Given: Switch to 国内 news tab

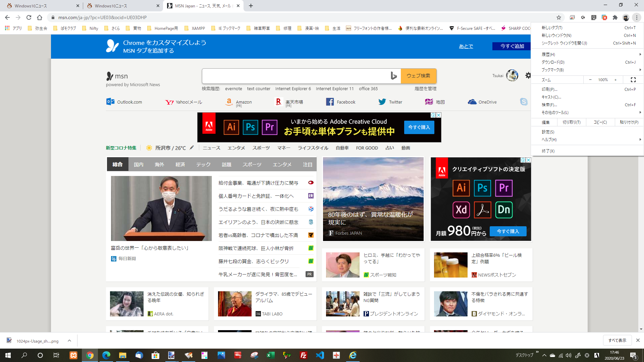Looking at the screenshot, I should (139, 164).
